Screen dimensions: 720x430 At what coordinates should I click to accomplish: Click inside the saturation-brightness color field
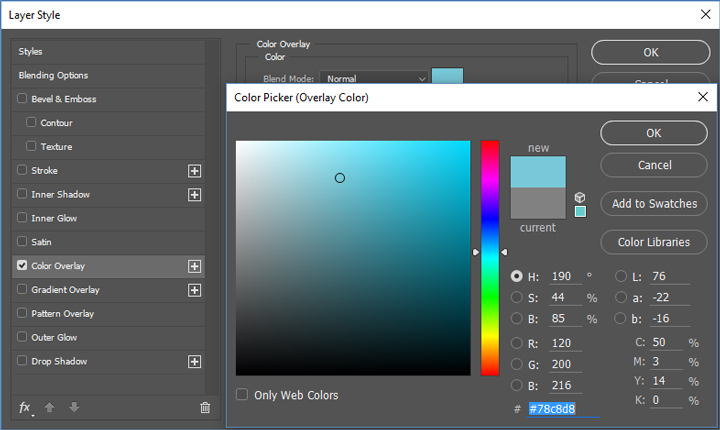[353, 258]
